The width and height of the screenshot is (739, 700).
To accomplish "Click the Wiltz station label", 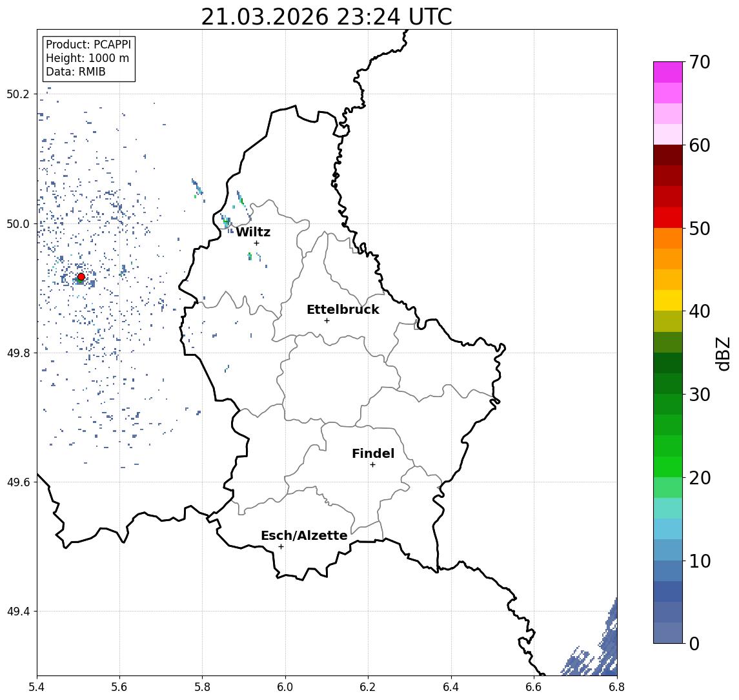I will 253,232.
